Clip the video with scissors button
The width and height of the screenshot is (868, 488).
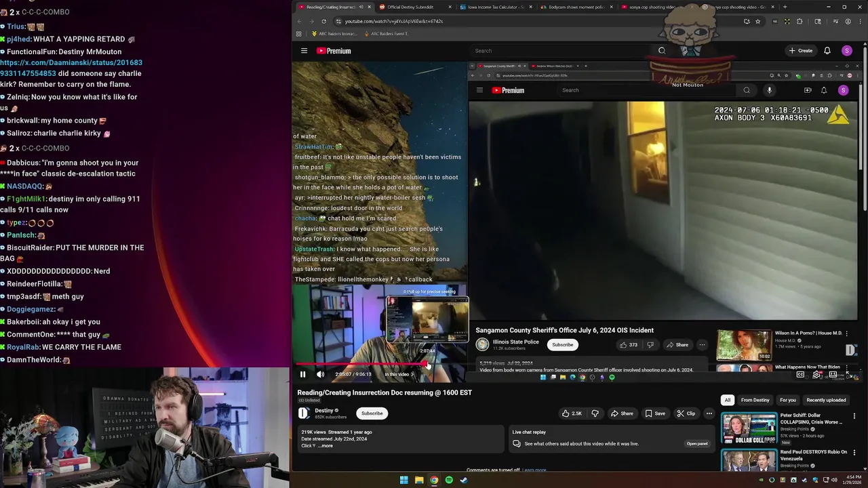(x=686, y=413)
